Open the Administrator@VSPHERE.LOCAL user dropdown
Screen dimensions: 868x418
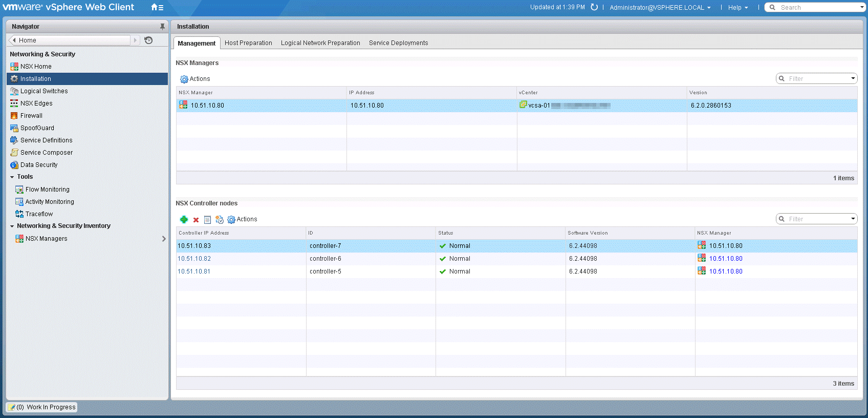point(660,8)
